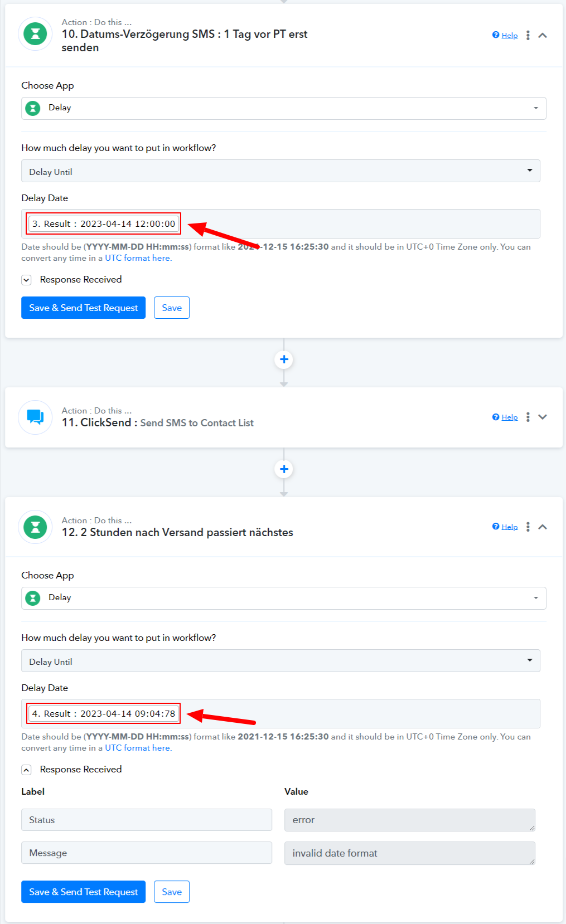Open three-dot menu for step 12

tap(528, 527)
